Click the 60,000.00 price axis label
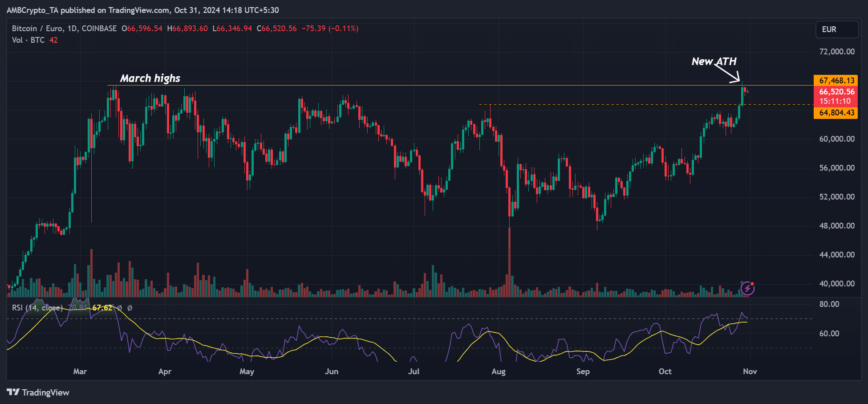Screen dimensions: 868x404 coord(837,139)
